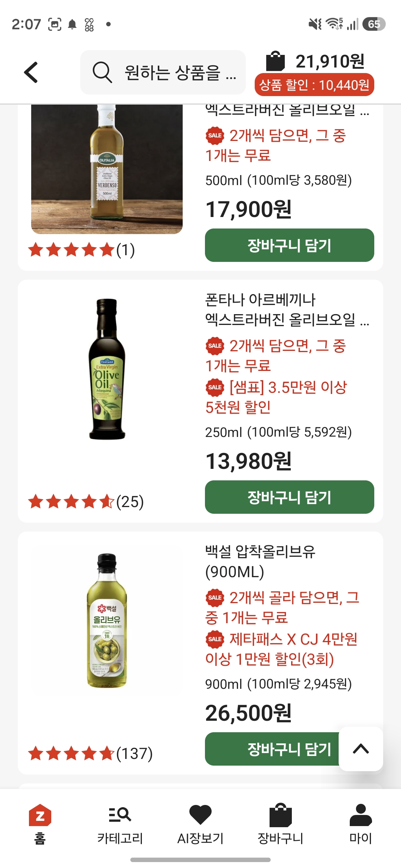
Task: Open the Olitalia Verdenso bottle image
Action: pyautogui.click(x=107, y=169)
